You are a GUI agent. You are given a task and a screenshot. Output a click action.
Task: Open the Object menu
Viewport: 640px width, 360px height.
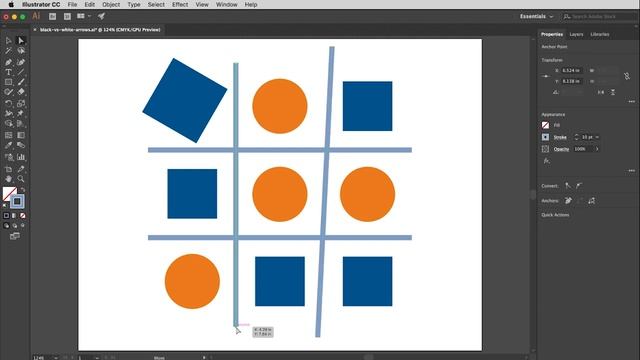111,4
